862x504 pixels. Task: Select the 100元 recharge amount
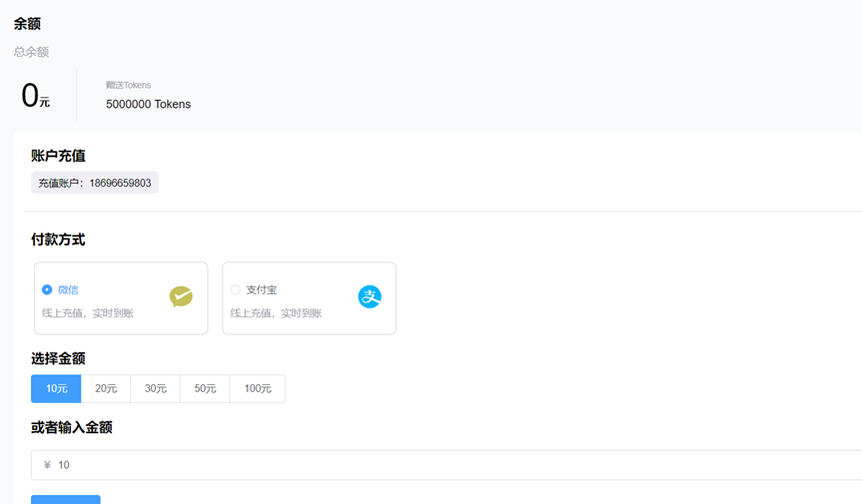[x=258, y=388]
